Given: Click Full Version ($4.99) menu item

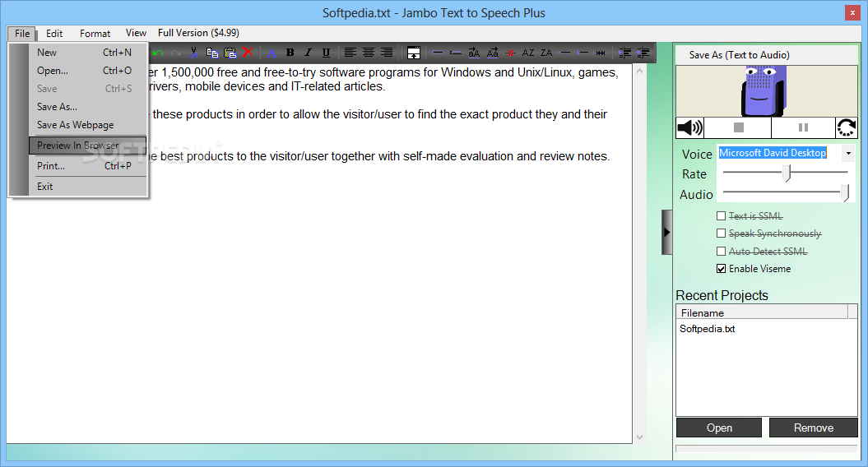Looking at the screenshot, I should [198, 33].
